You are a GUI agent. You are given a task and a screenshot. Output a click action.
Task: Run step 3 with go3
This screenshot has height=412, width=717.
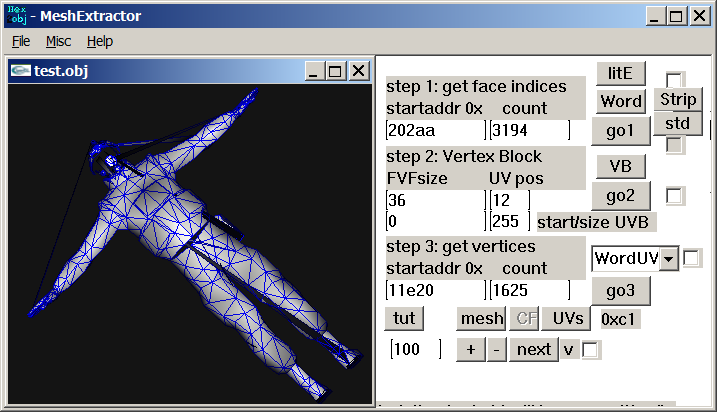621,291
